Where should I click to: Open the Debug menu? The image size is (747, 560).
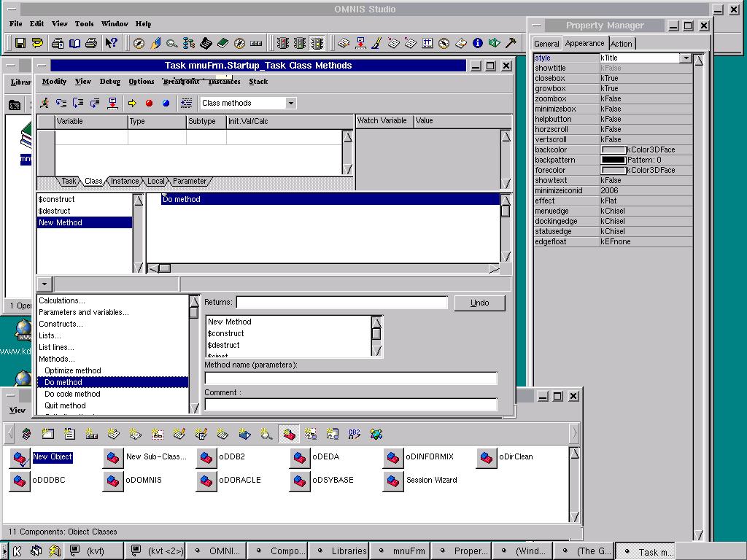click(109, 82)
